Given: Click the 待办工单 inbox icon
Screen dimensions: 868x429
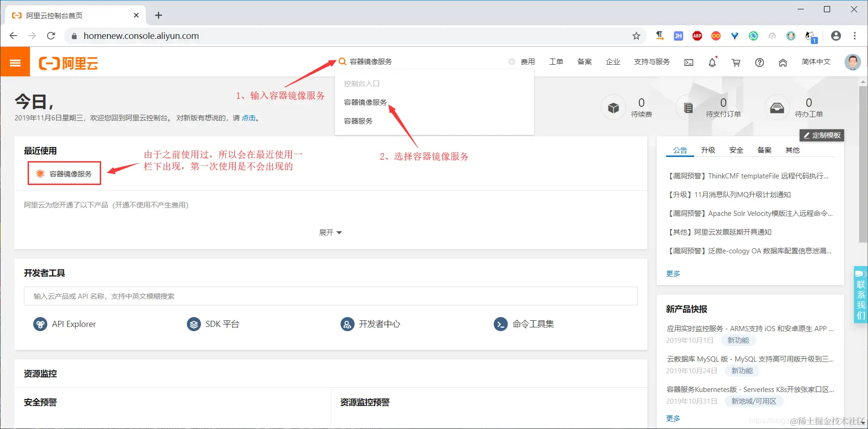Looking at the screenshot, I should (777, 108).
